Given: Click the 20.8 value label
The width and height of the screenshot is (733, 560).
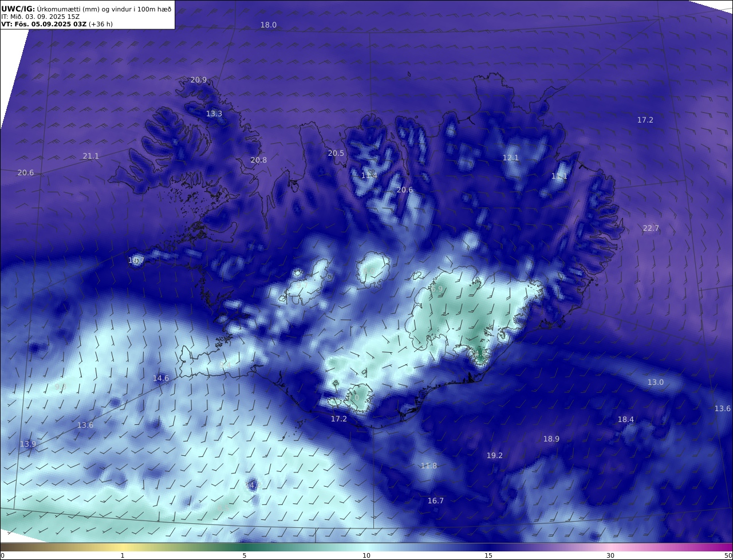Looking at the screenshot, I should [259, 160].
